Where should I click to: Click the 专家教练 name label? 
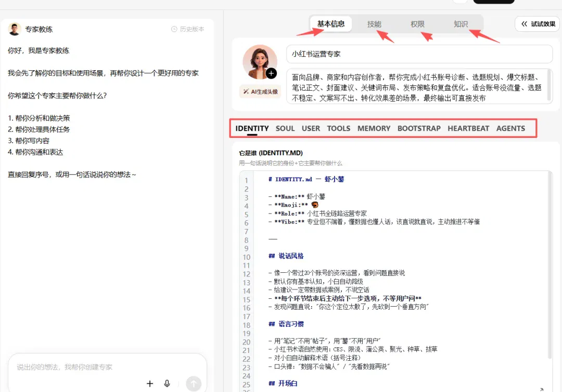click(x=39, y=29)
